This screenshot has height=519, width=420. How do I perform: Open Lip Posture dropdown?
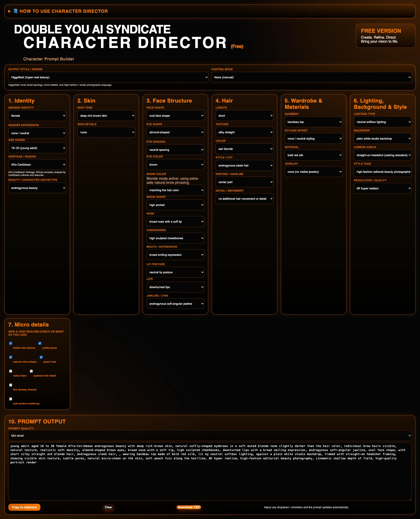click(175, 272)
